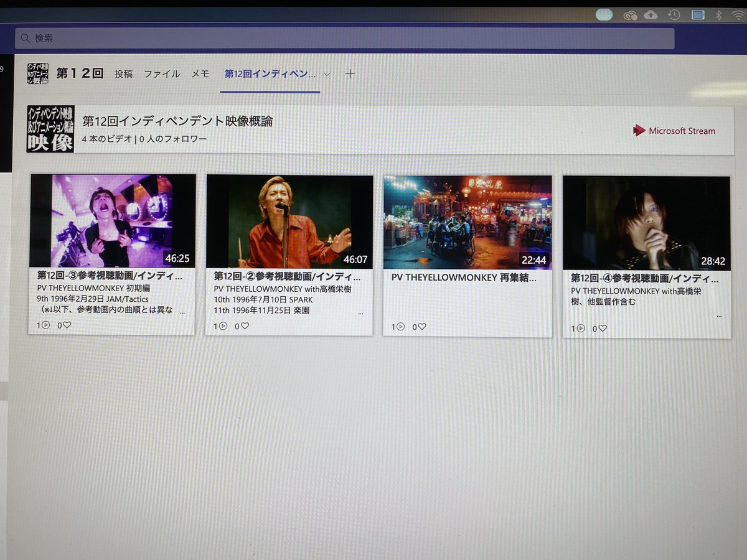Screen dimensions: 747x560
Task: Click the Time Machine menu bar icon
Action: point(674,14)
